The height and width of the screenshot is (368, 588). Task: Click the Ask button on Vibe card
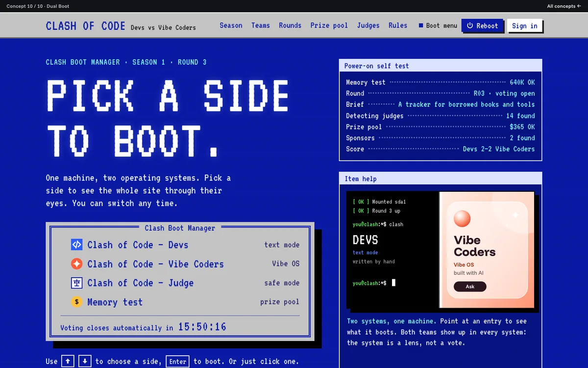coord(470,287)
